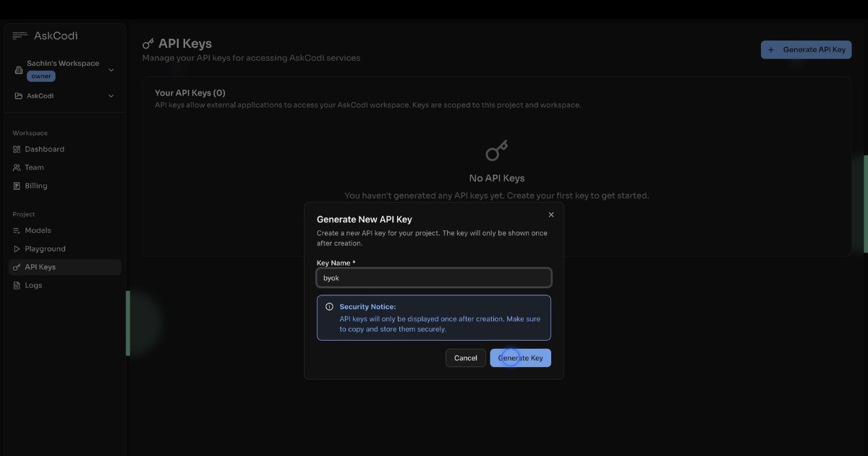Viewport: 868px width, 456px height.
Task: Click the AskCodi project folder icon
Action: 19,96
